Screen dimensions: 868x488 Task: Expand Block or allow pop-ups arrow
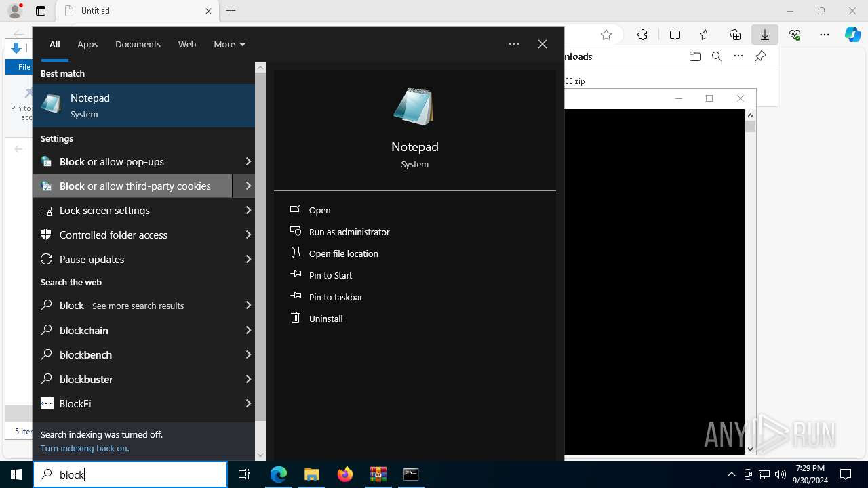pyautogui.click(x=248, y=161)
